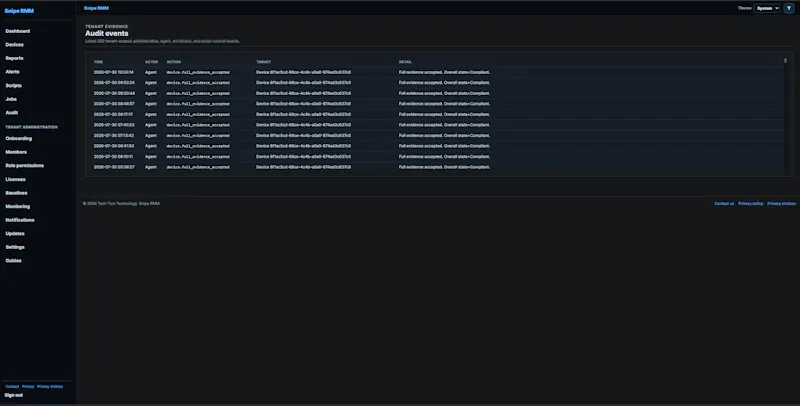Click the ACTOR column header
This screenshot has height=406, width=800.
click(x=152, y=62)
